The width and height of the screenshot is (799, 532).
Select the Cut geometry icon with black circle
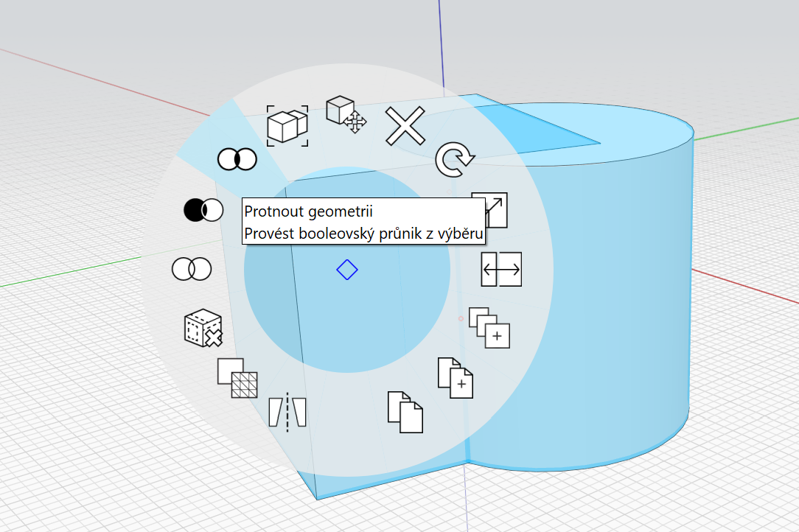[x=203, y=210]
